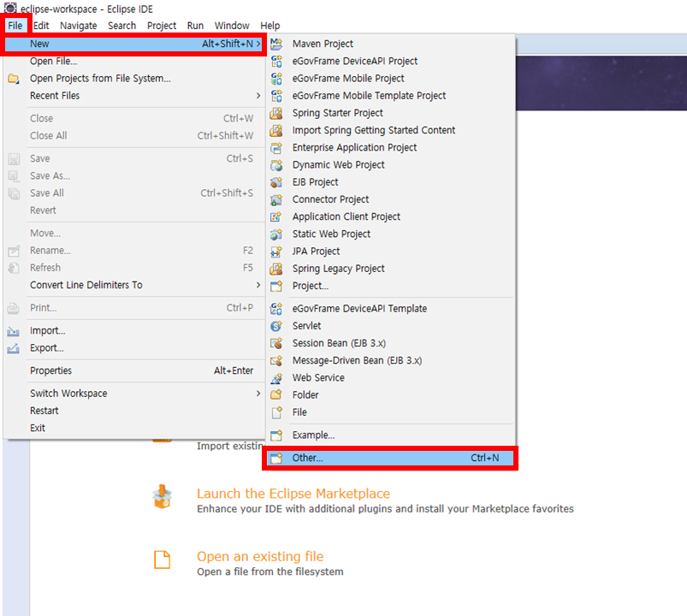Click the Eclipse Marketplace box icon
Viewport: 687px width, 616px height.
(x=162, y=497)
